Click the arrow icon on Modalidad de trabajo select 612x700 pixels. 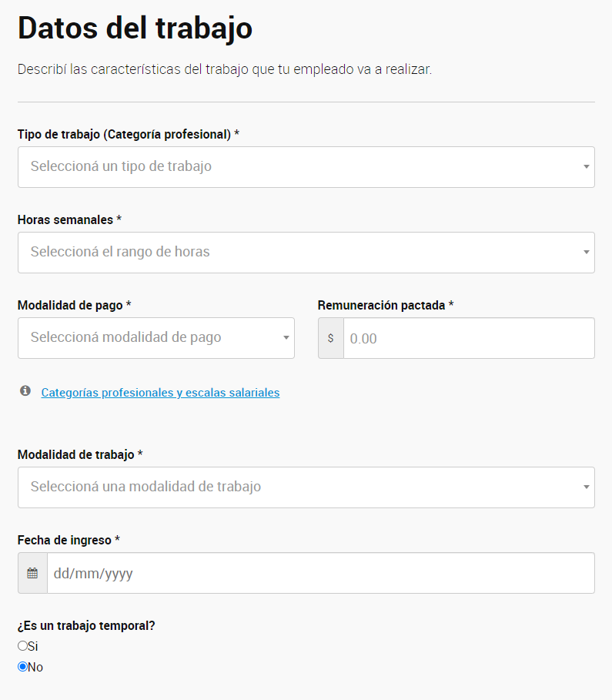tap(587, 487)
